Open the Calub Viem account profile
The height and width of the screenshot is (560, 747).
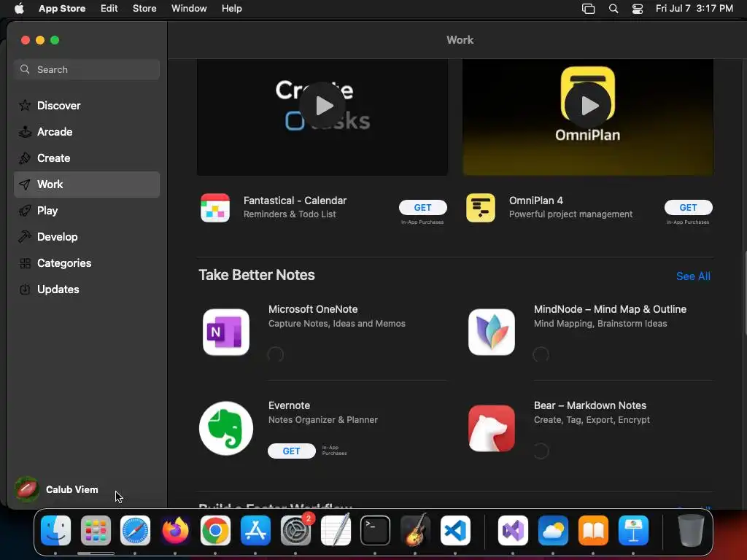(57, 489)
